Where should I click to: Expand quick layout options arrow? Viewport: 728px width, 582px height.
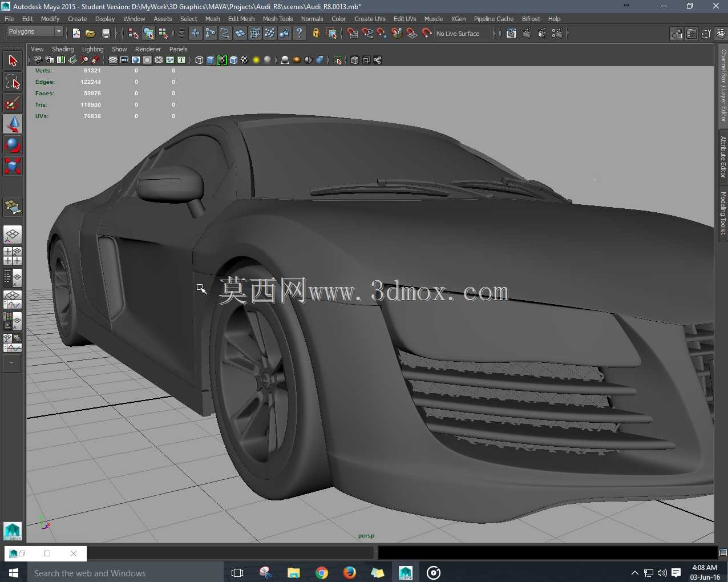click(11, 362)
